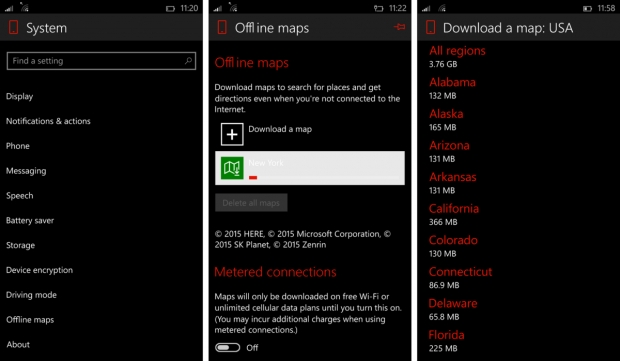
Task: Open Speech settings
Action: click(x=19, y=196)
